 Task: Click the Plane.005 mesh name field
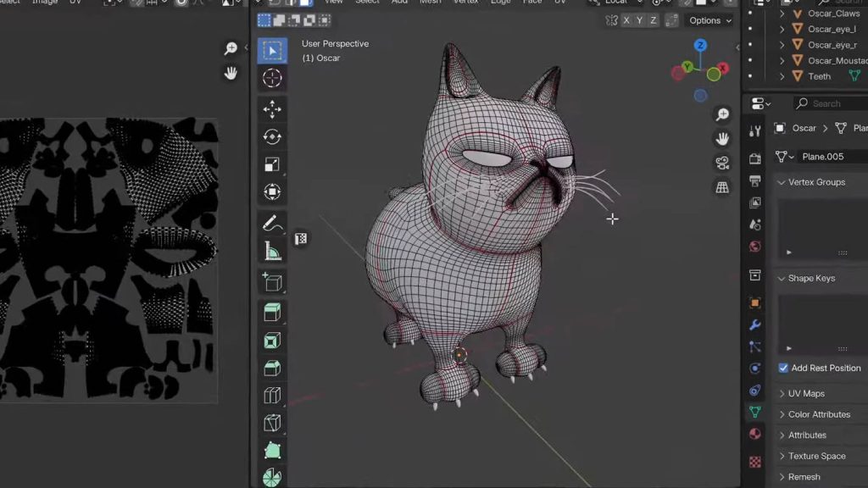click(832, 157)
